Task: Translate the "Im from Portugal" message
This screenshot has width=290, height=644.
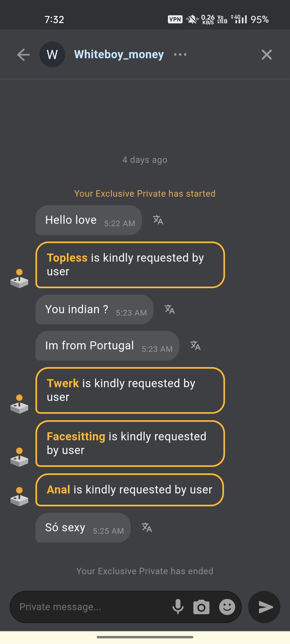Action: 195,346
